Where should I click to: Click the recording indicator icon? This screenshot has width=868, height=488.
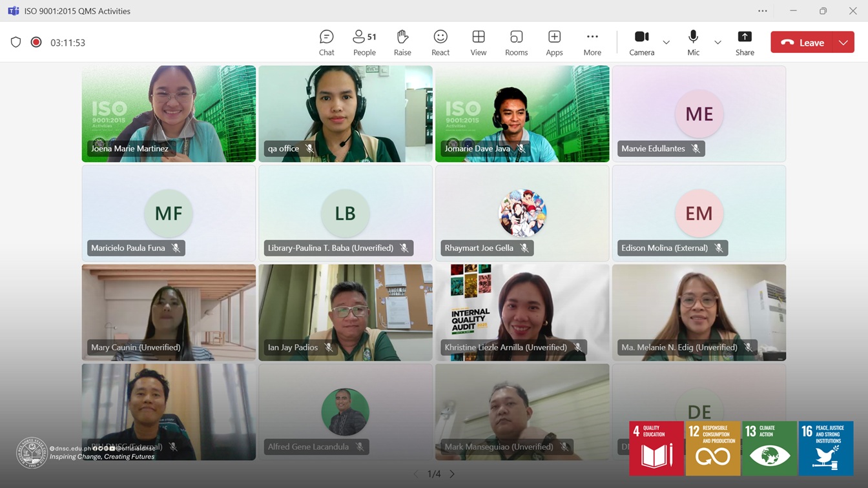[x=36, y=43]
